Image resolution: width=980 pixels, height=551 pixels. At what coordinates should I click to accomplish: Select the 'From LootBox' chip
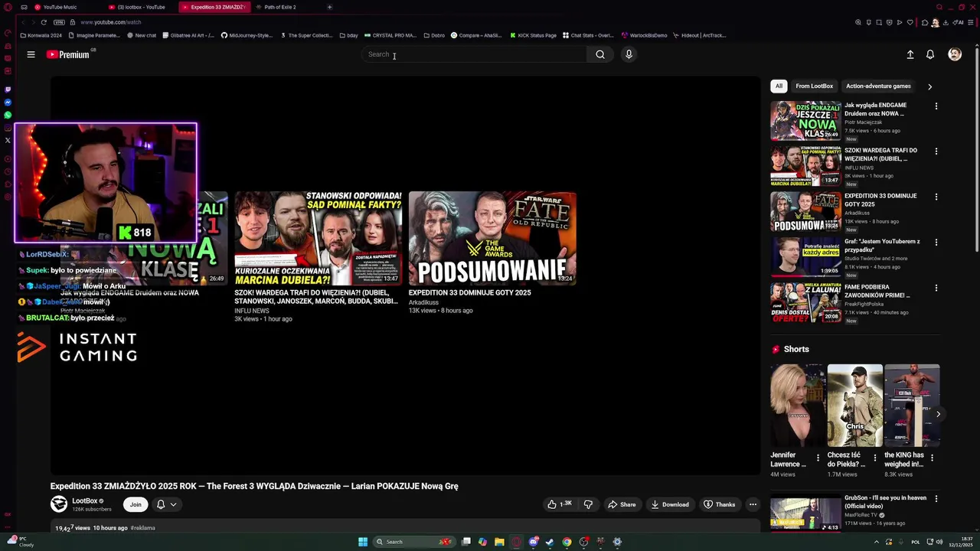pos(814,86)
